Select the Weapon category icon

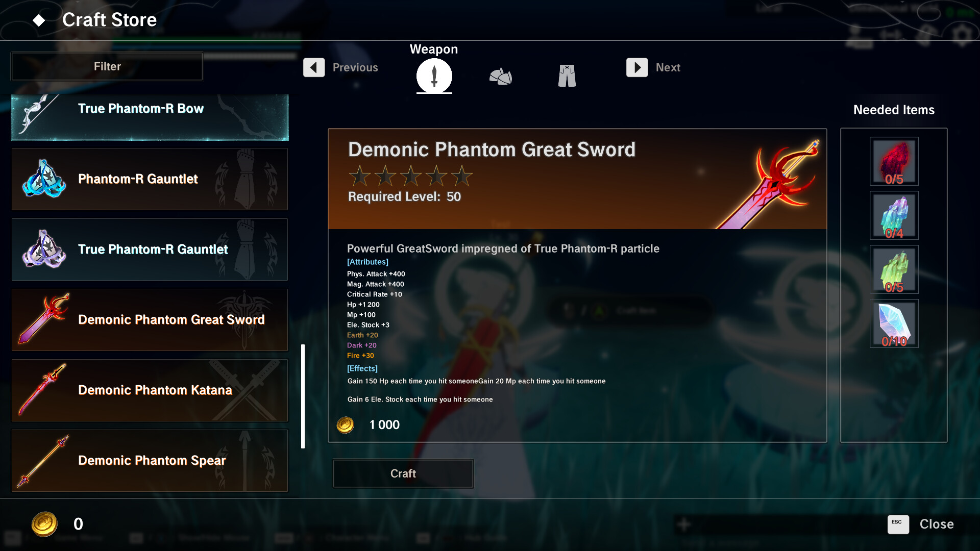[x=434, y=76]
